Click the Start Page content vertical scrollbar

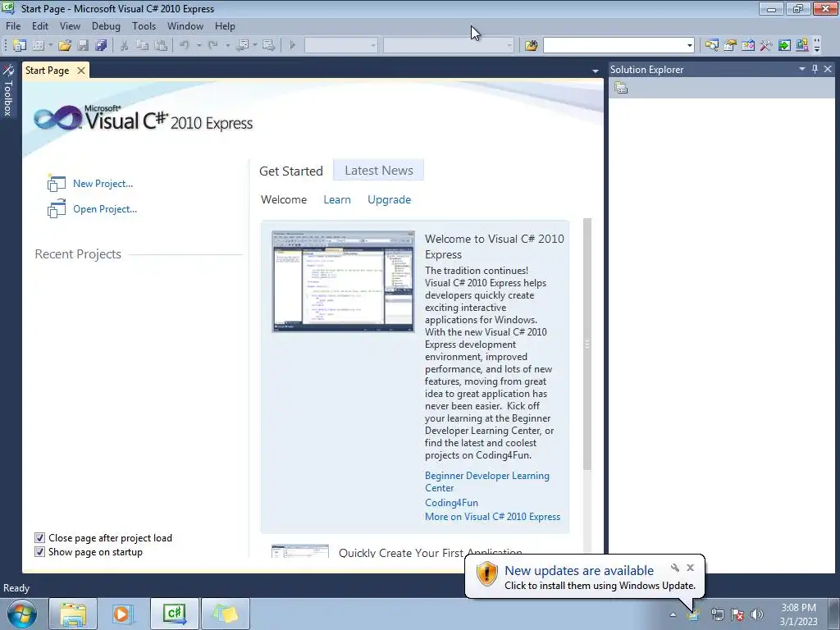tap(587, 344)
